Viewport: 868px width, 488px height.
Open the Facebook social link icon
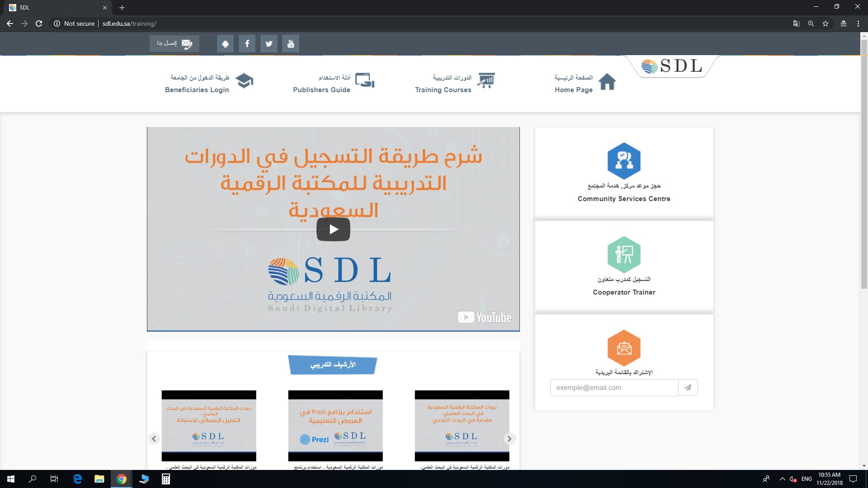coord(247,44)
